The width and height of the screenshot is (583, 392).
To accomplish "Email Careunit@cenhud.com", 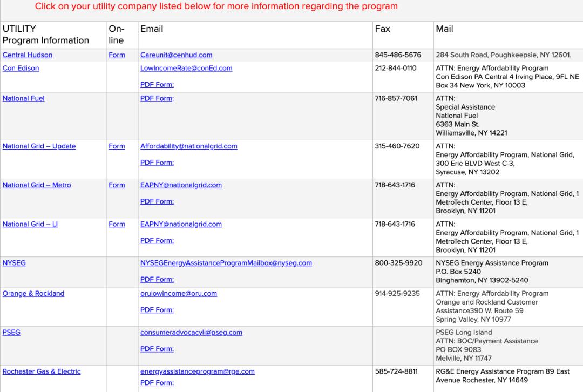I will pos(176,55).
